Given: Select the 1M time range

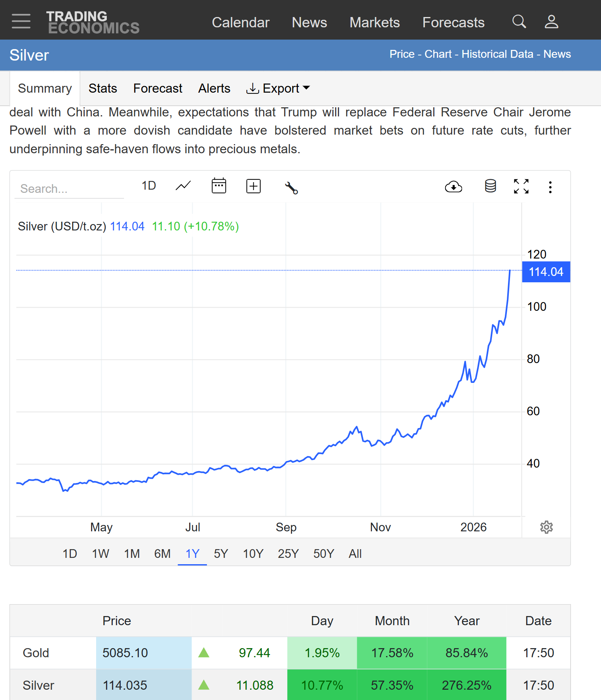Looking at the screenshot, I should pyautogui.click(x=132, y=554).
